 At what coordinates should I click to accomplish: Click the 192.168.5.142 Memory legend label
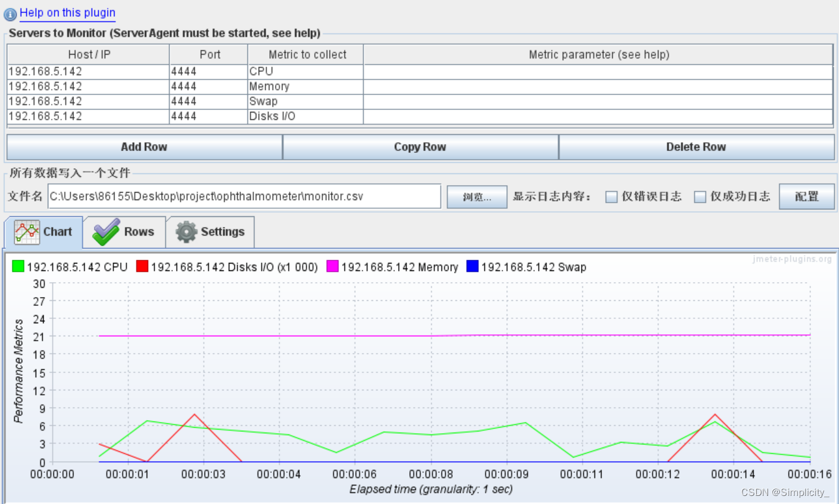click(400, 267)
